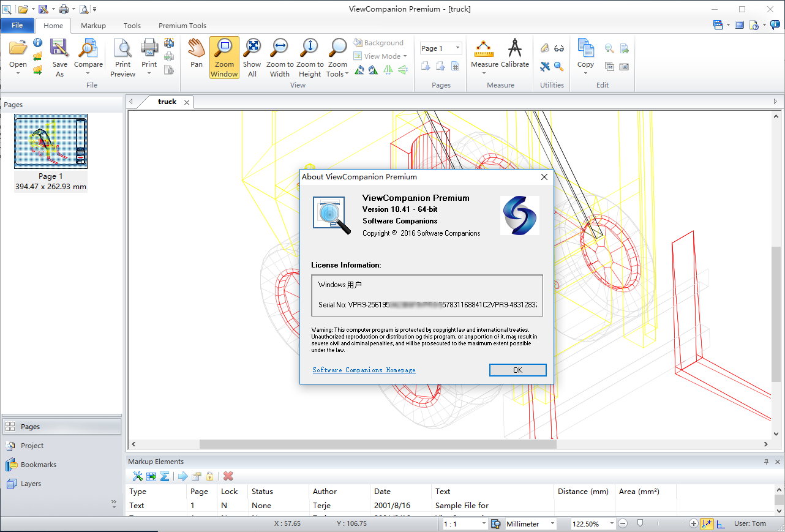Switch to the Markup ribbon tab
This screenshot has width=785, height=532.
point(93,26)
